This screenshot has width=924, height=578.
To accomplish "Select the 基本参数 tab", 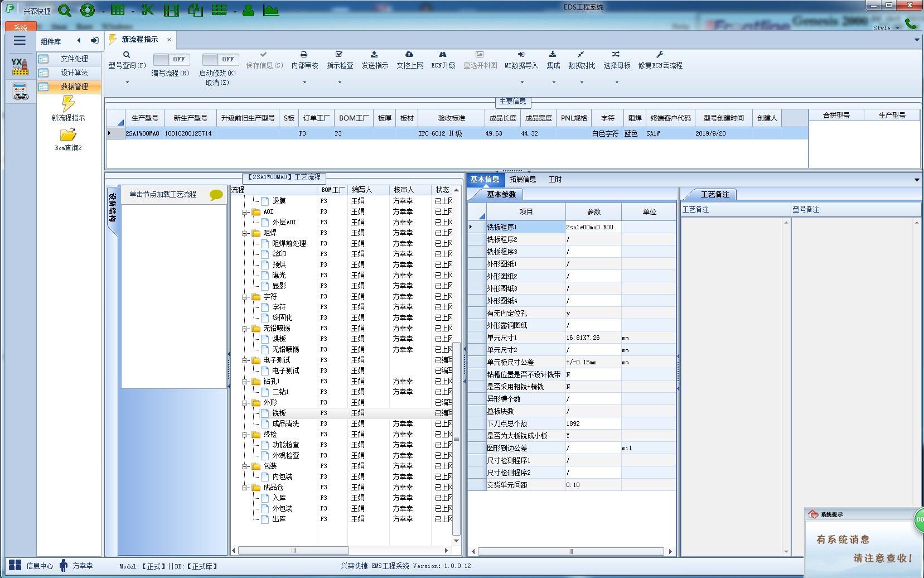I will coord(501,194).
